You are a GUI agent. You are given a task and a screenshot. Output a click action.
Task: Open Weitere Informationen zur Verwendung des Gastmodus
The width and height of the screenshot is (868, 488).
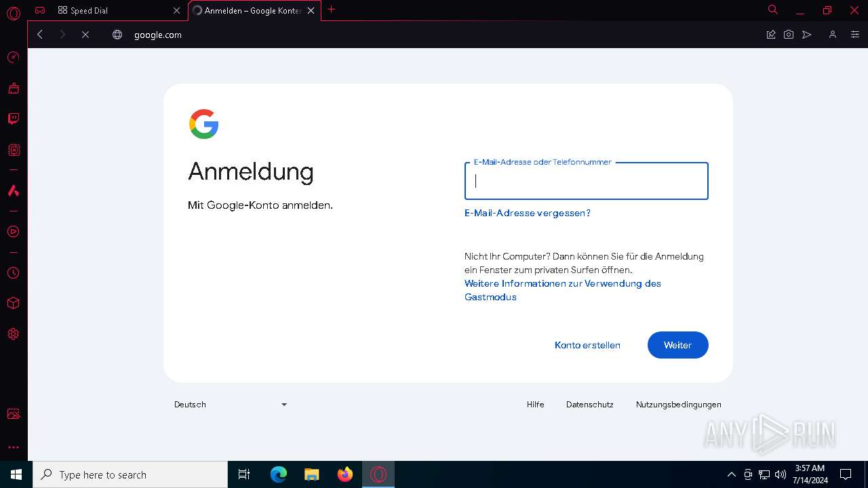click(563, 290)
